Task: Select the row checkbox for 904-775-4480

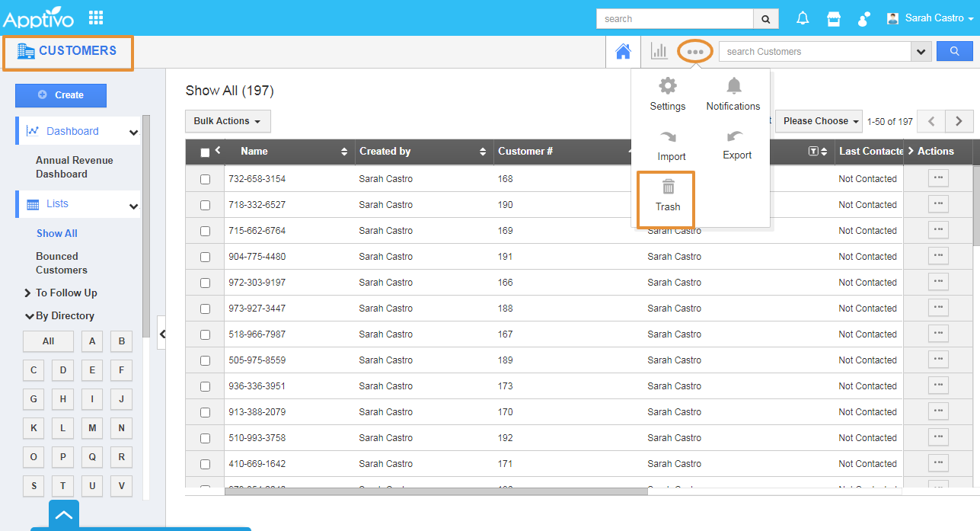Action: [x=205, y=257]
